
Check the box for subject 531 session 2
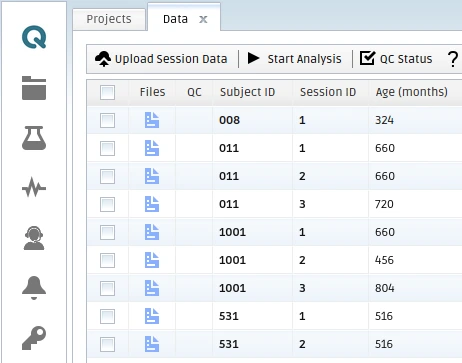click(107, 344)
